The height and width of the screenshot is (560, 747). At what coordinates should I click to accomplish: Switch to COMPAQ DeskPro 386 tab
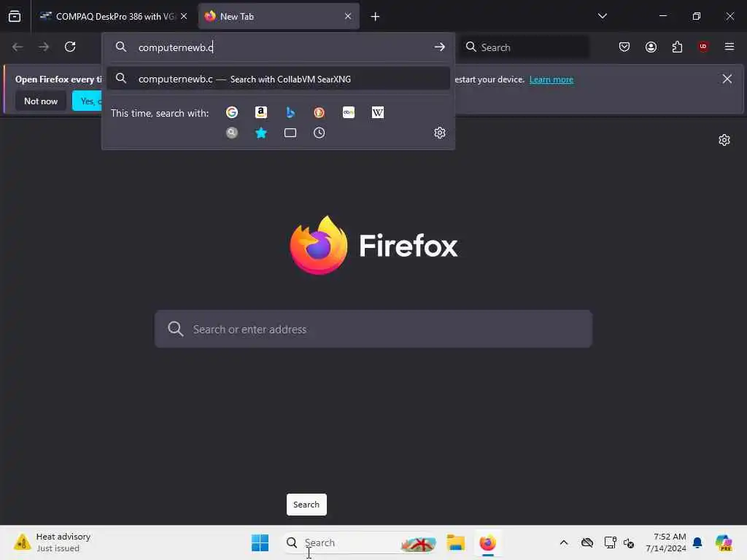113,16
